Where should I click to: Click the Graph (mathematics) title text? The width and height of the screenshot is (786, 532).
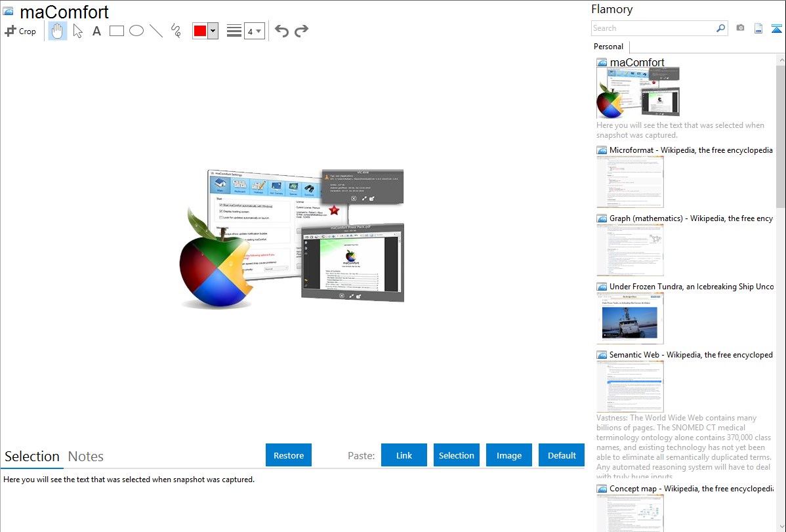click(691, 218)
